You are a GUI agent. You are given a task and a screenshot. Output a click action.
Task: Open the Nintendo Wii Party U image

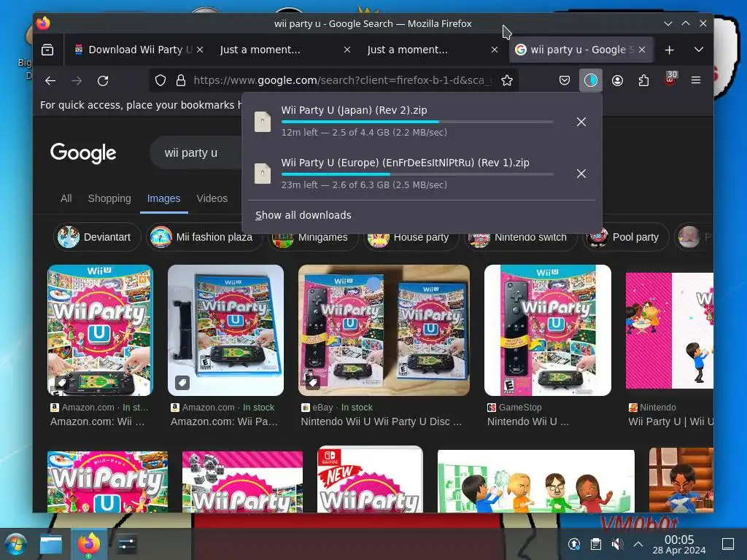[x=670, y=330]
